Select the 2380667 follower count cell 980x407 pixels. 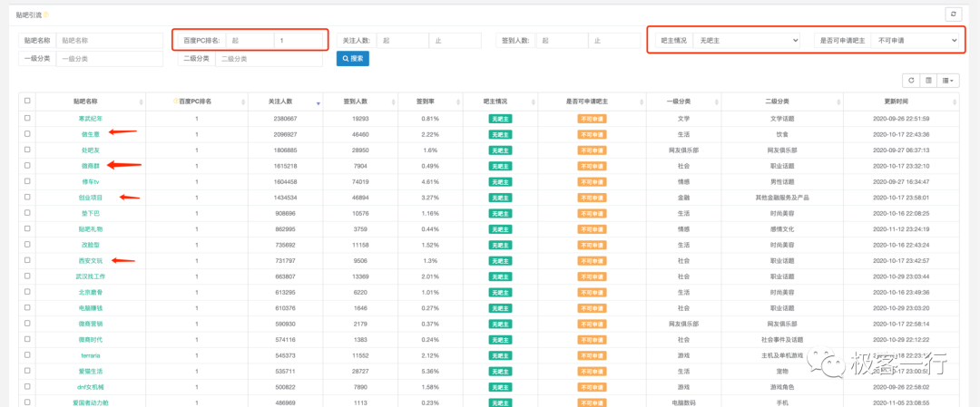tap(285, 118)
